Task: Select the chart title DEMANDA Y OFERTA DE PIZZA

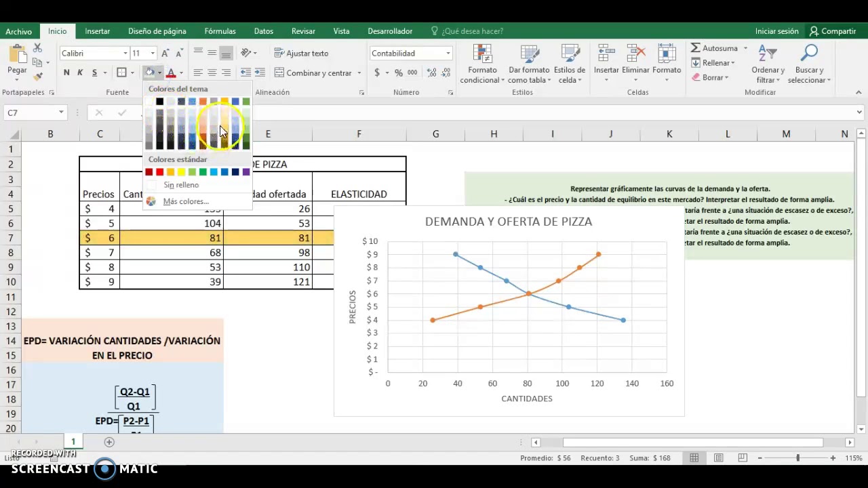Action: click(509, 222)
